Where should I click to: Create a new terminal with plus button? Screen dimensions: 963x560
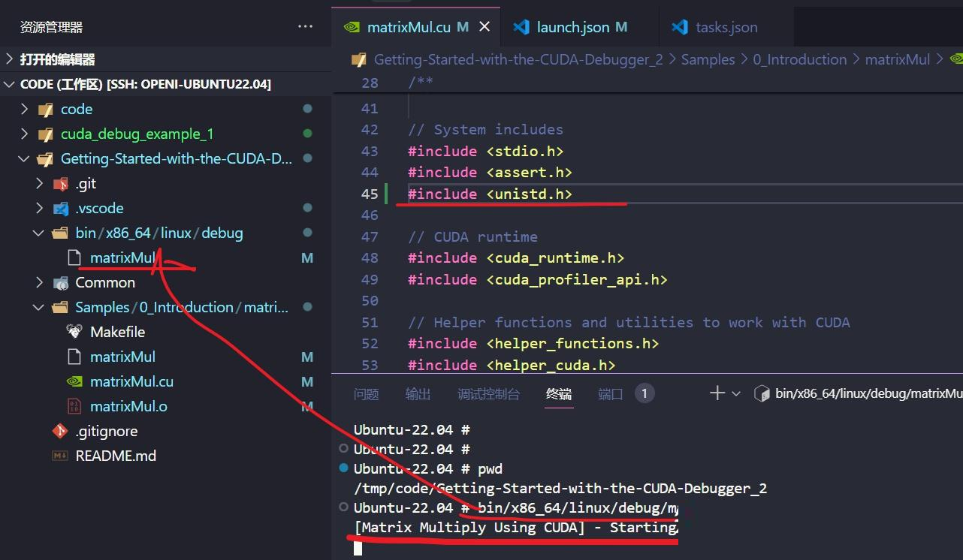click(717, 393)
